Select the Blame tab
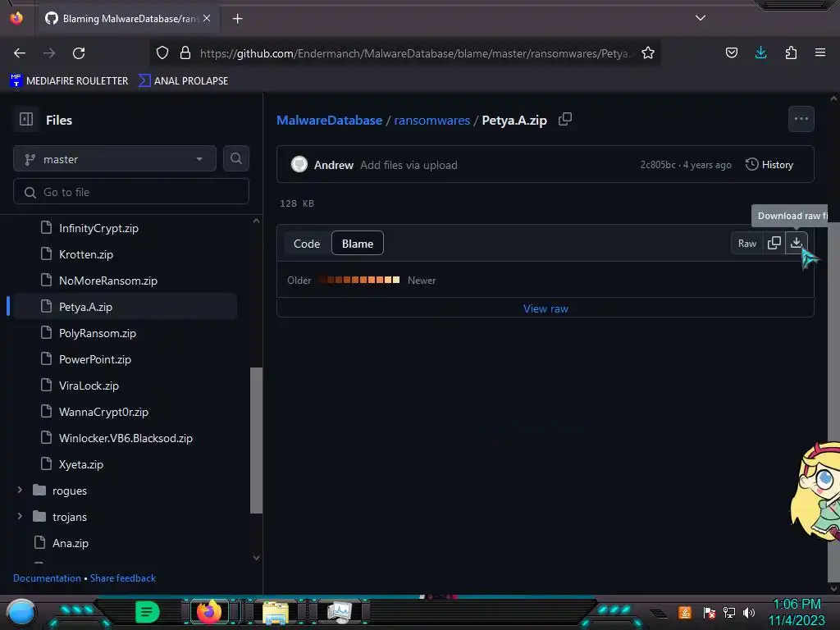Image resolution: width=840 pixels, height=630 pixels. coord(358,244)
